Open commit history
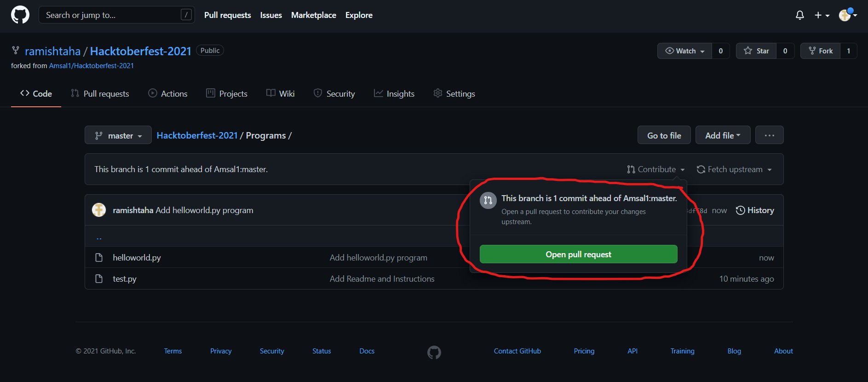The image size is (868, 382). pyautogui.click(x=755, y=210)
